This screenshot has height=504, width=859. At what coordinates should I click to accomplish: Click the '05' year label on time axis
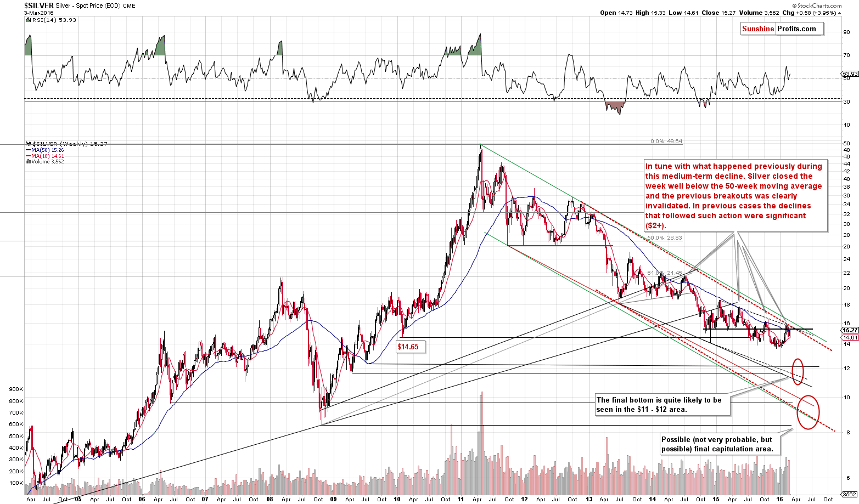click(78, 499)
